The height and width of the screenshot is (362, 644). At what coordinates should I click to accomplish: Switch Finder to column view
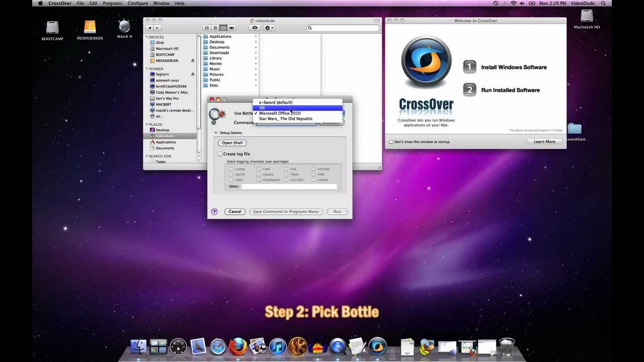(223, 28)
